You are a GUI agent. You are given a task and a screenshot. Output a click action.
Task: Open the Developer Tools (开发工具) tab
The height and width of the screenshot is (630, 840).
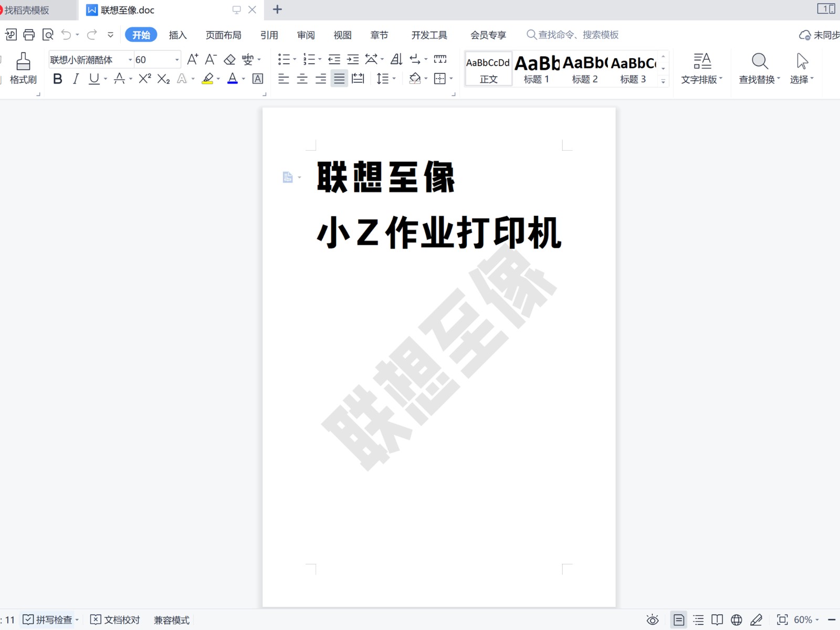[x=429, y=35]
